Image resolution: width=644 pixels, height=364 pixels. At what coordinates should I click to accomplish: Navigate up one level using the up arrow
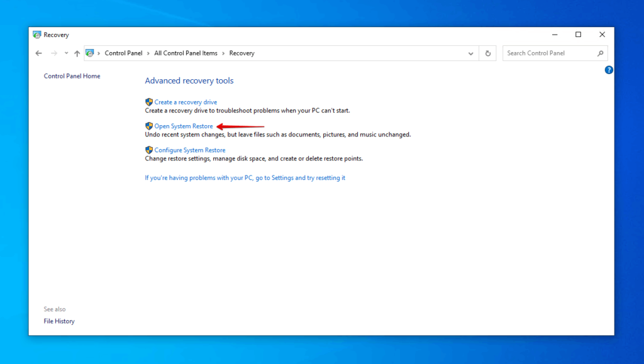[77, 53]
